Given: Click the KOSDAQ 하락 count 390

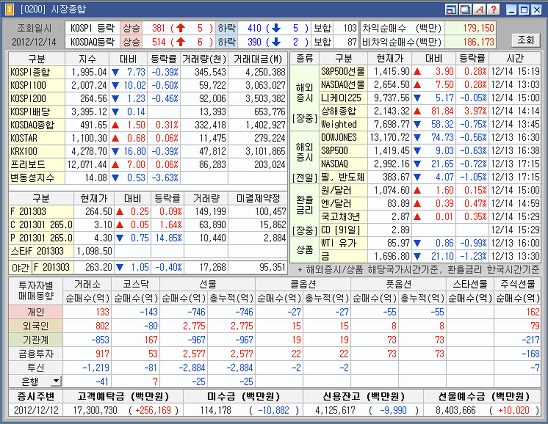Looking at the screenshot, I should click(x=254, y=42).
